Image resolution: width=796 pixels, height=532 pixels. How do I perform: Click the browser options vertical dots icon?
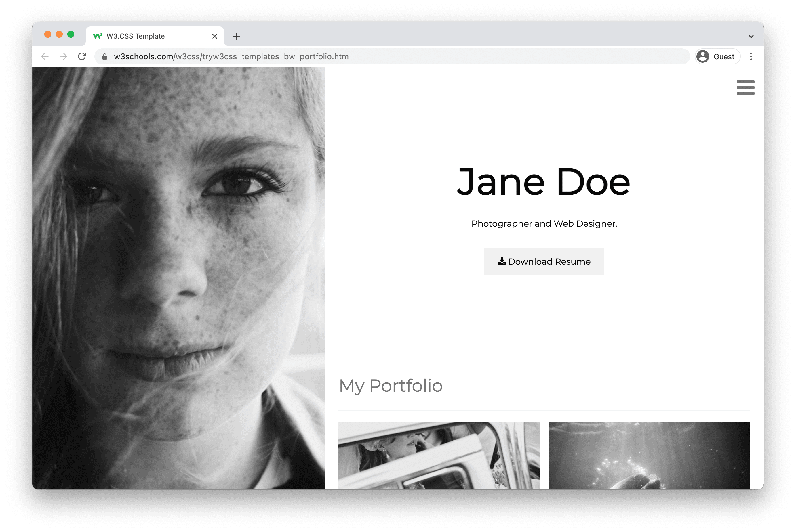tap(751, 56)
